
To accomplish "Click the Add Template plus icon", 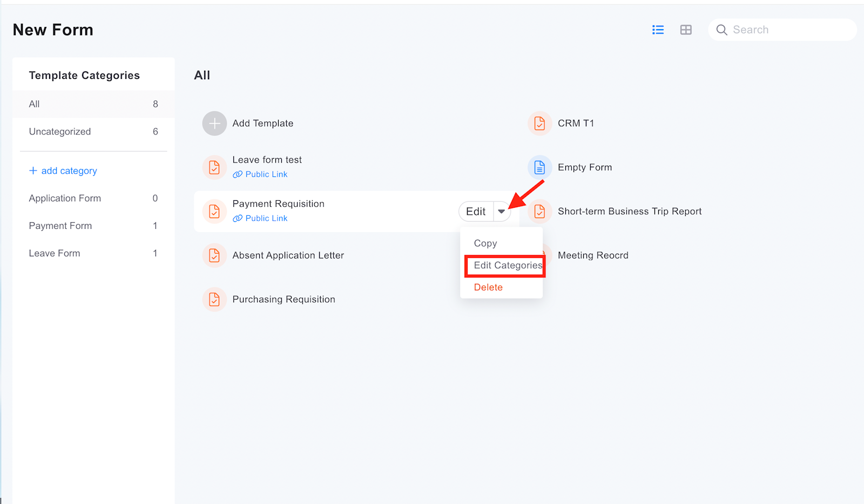I will 214,124.
